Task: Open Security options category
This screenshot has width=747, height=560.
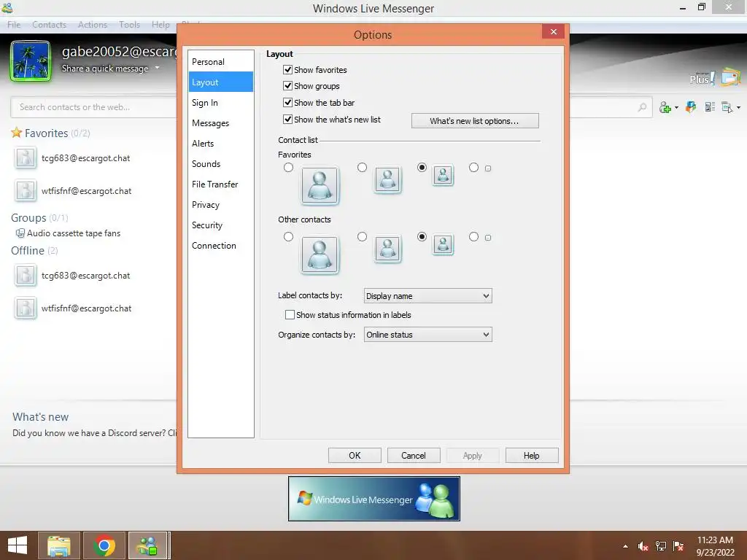Action: pyautogui.click(x=220, y=225)
